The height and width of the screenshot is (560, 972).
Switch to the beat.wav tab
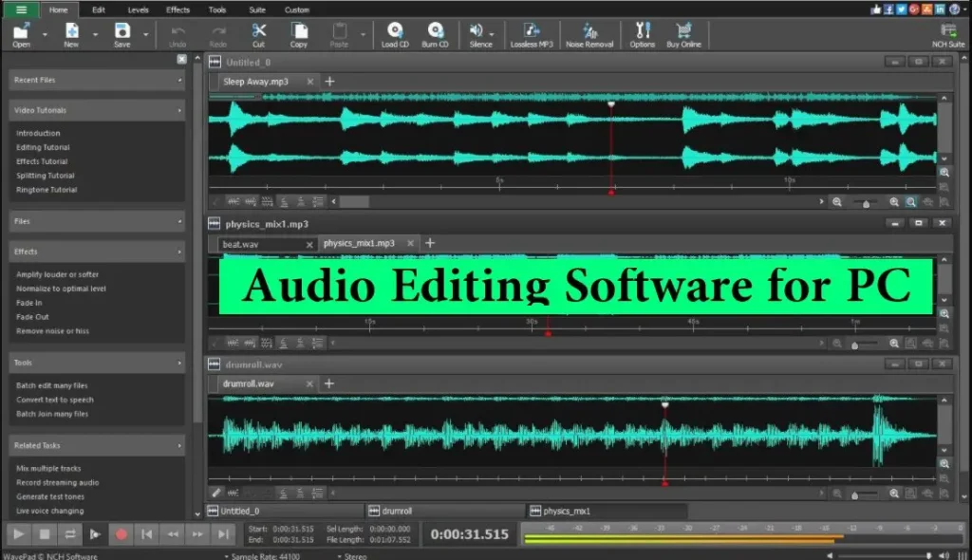click(x=240, y=244)
